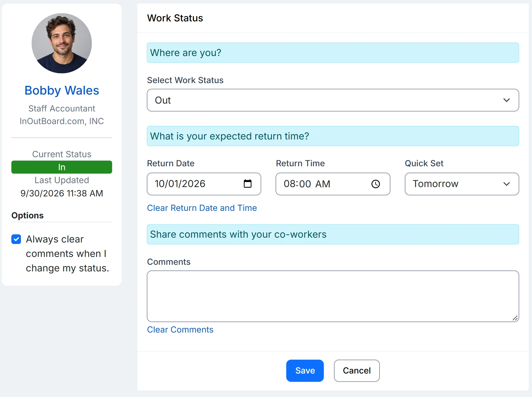Save the work status
The height and width of the screenshot is (397, 532).
(305, 370)
